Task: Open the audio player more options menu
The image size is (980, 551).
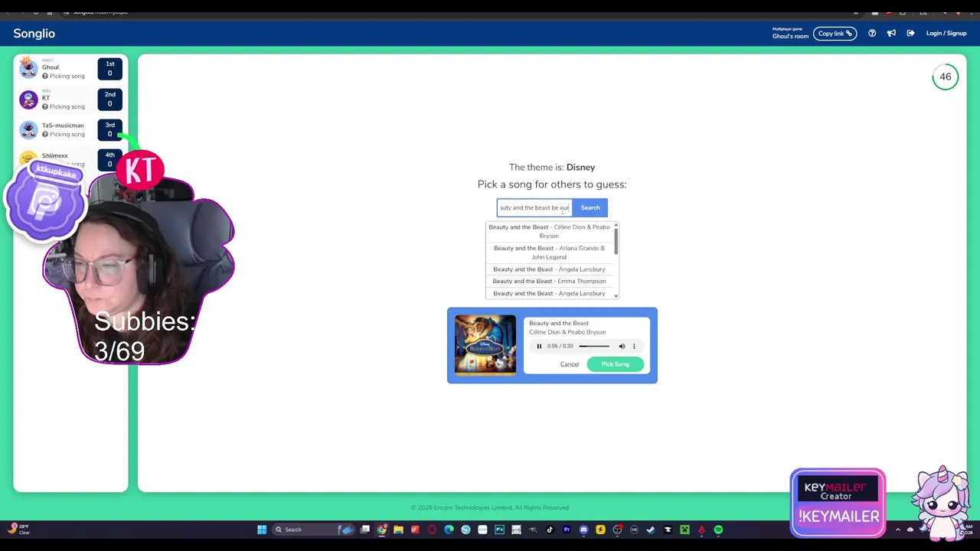Action: coord(634,346)
